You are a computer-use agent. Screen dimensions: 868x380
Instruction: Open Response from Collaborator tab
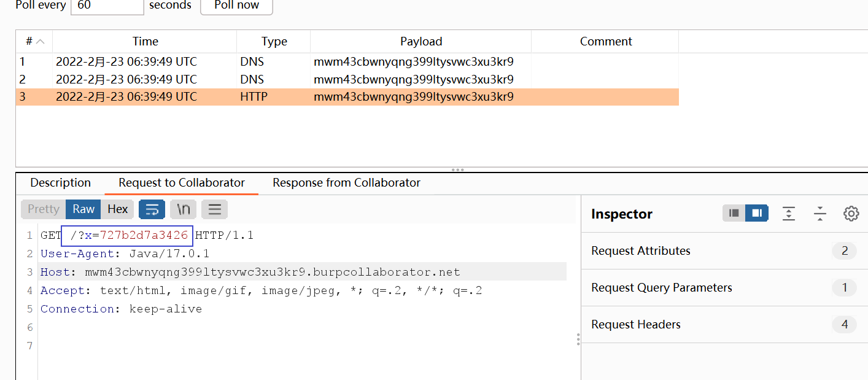[346, 183]
